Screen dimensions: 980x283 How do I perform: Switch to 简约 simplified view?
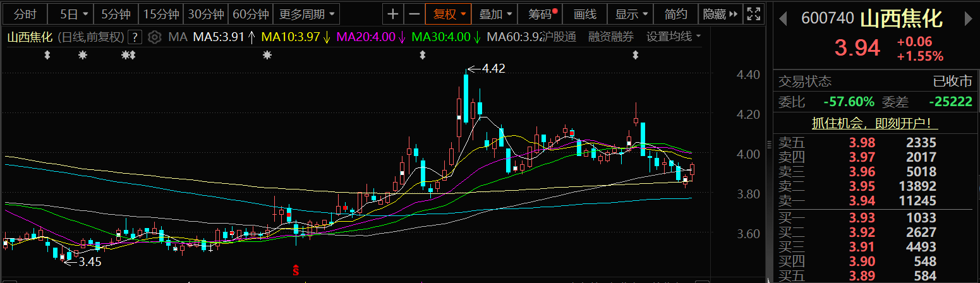(x=676, y=13)
